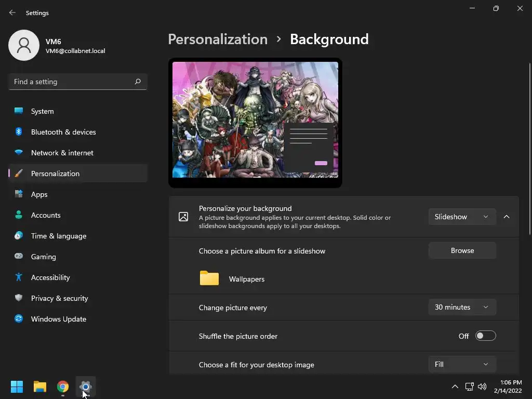Open Bluetooth & devices settings
The width and height of the screenshot is (532, 399).
[x=78, y=131]
